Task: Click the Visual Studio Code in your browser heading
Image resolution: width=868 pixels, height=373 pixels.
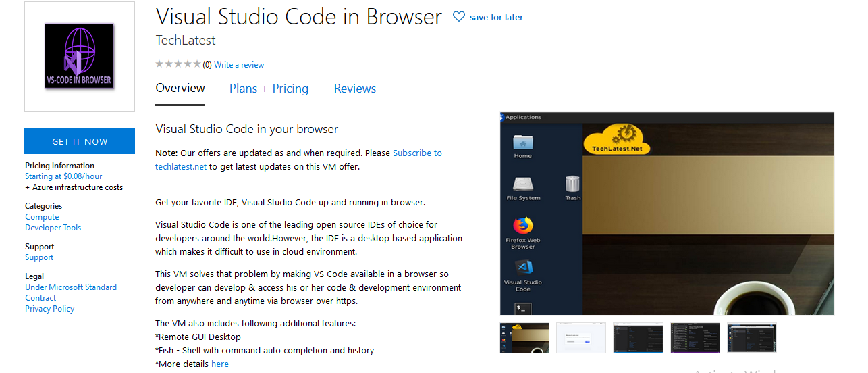Action: [247, 129]
